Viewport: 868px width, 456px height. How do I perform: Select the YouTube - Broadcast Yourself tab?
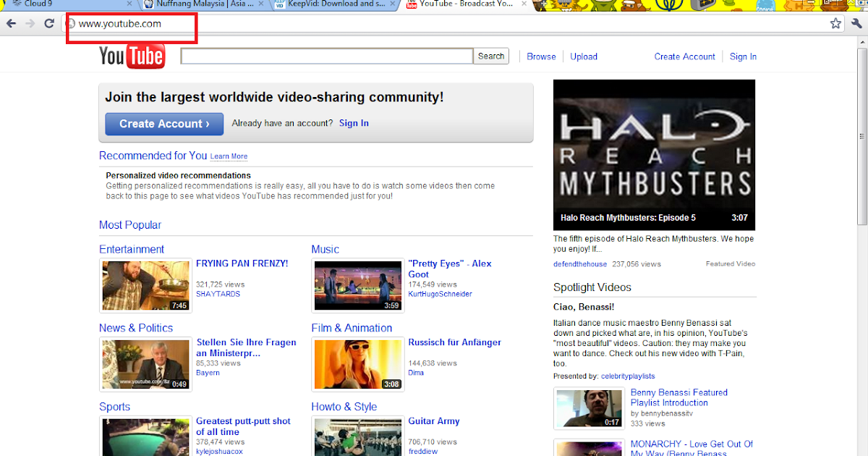tap(467, 4)
